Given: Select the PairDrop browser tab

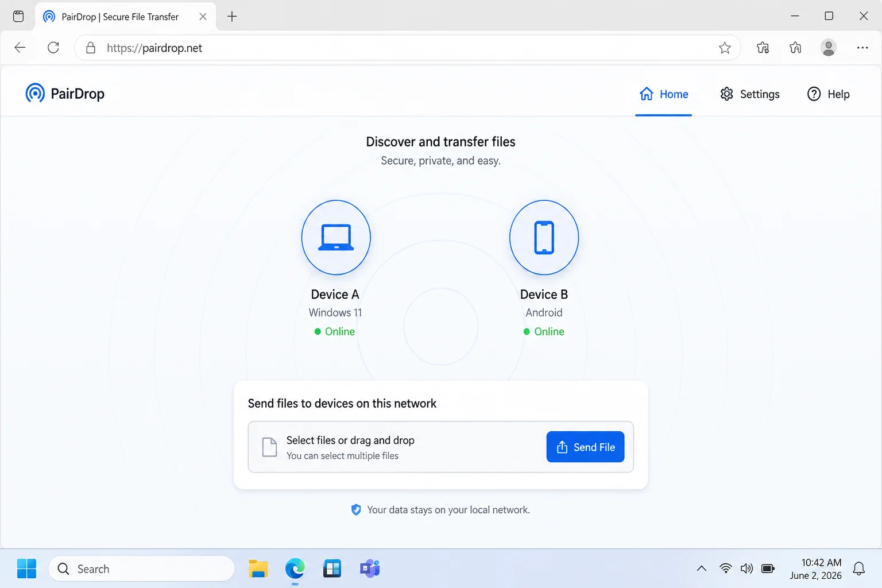Looking at the screenshot, I should click(x=125, y=17).
